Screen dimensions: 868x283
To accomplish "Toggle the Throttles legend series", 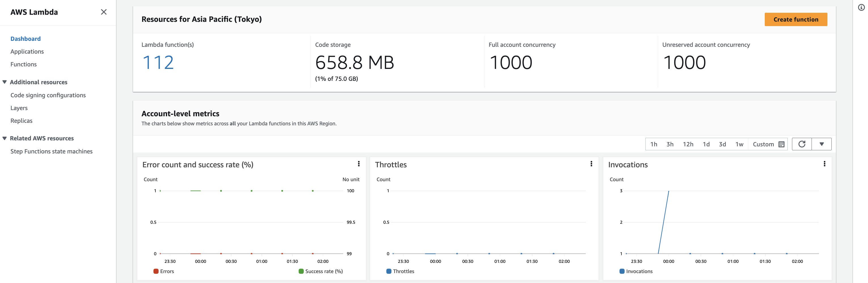I will (400, 271).
